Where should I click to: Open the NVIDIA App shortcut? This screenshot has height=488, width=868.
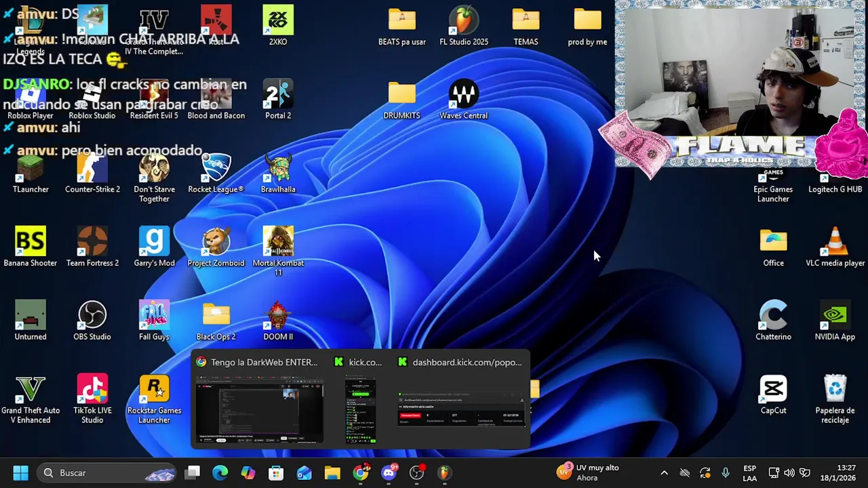coord(835,321)
